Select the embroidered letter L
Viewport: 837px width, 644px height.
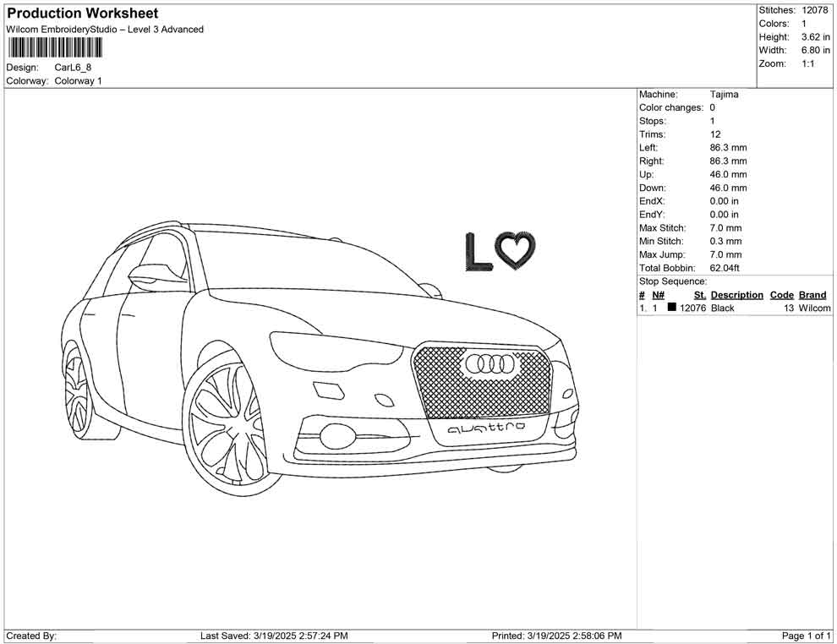click(x=479, y=252)
